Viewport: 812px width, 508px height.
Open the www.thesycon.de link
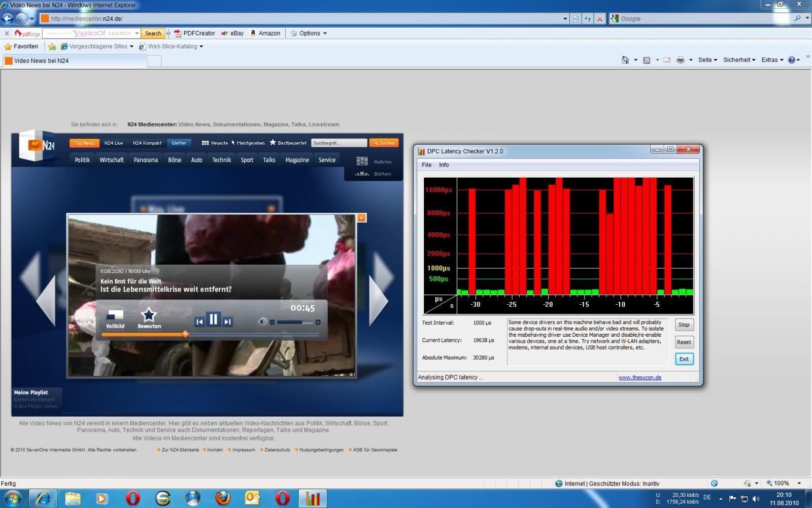(x=639, y=377)
